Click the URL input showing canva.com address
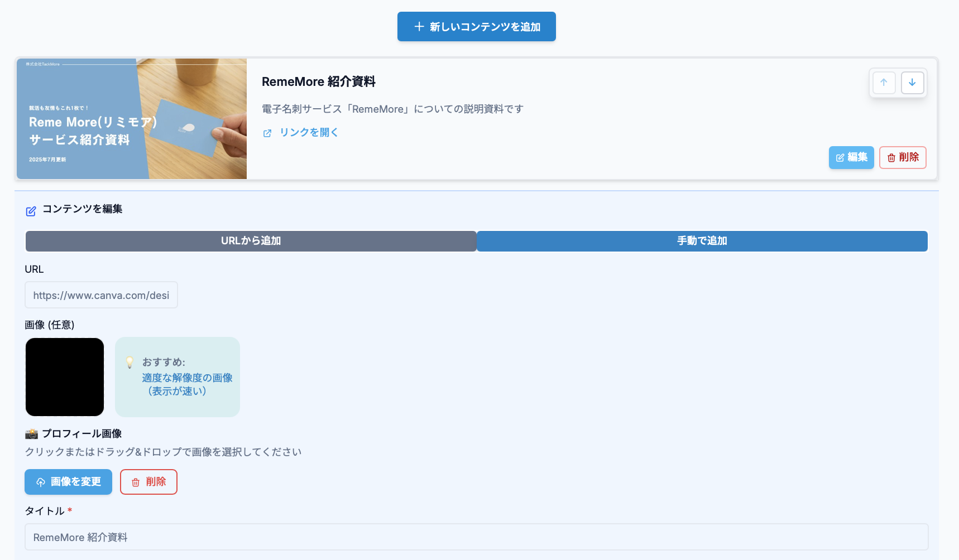 (x=101, y=295)
